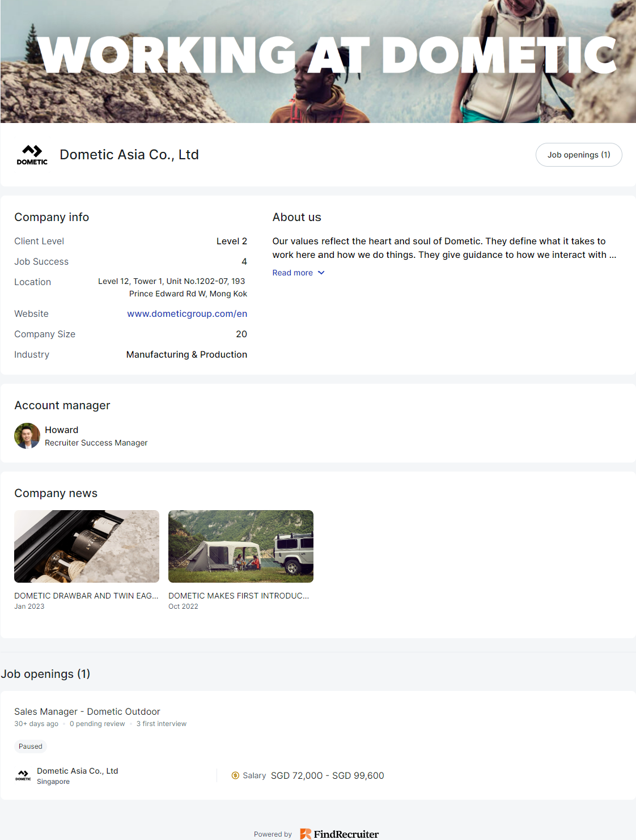Click the Job openings (1) section heading
Image resolution: width=636 pixels, height=840 pixels.
tap(46, 674)
